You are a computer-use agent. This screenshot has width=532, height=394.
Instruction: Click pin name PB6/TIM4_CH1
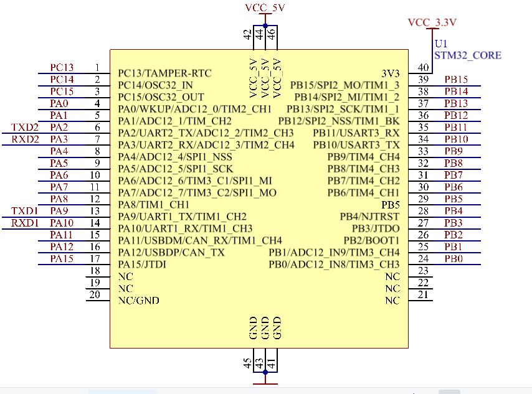tap(363, 192)
